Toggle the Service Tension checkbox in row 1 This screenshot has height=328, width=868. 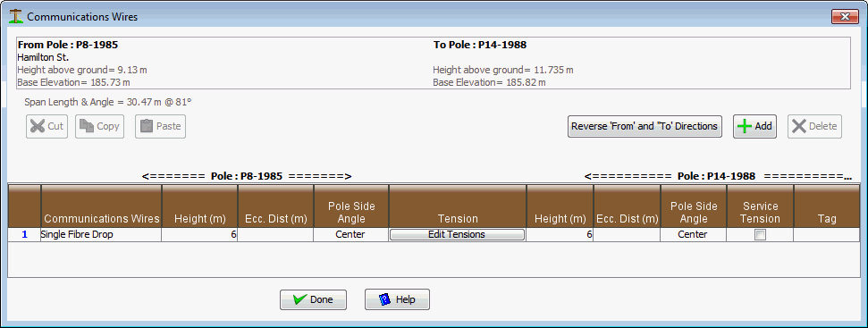(x=761, y=234)
